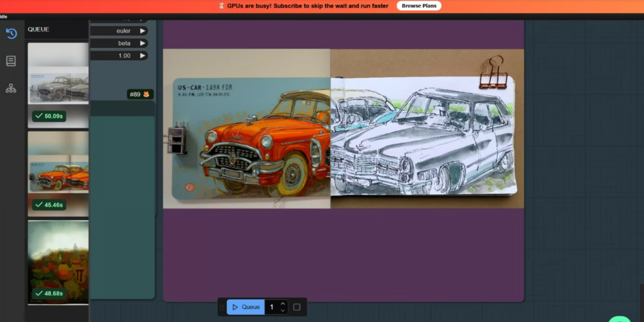Increase the 1.00 value with right arrow

(x=142, y=56)
